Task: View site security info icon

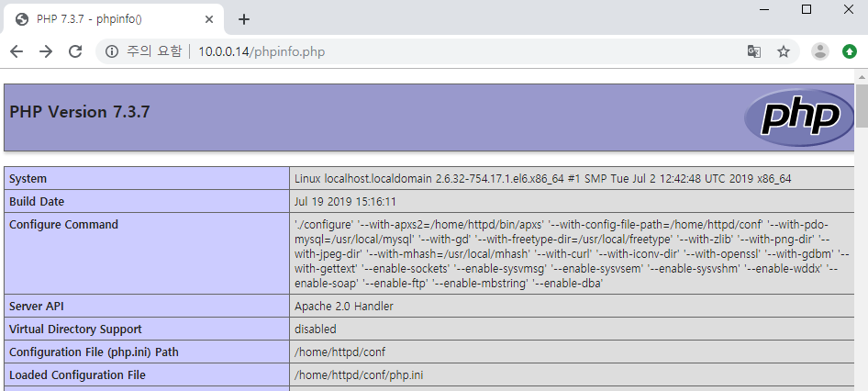Action: point(112,51)
